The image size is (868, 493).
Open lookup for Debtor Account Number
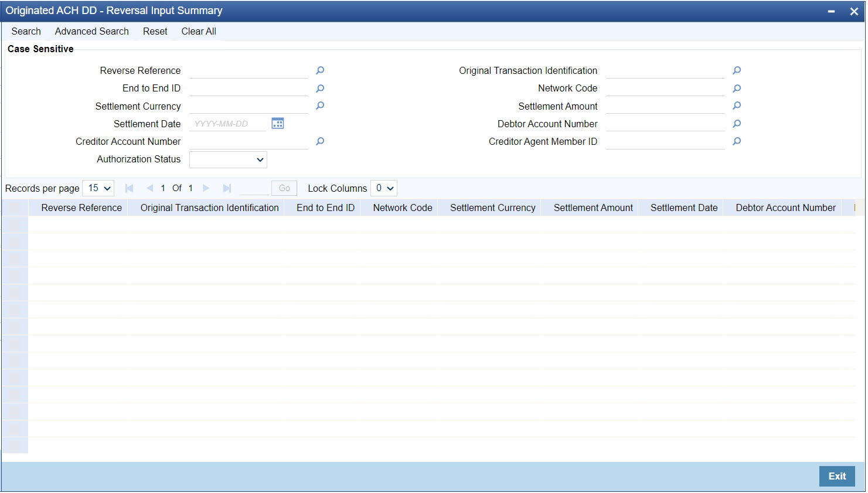pyautogui.click(x=737, y=124)
